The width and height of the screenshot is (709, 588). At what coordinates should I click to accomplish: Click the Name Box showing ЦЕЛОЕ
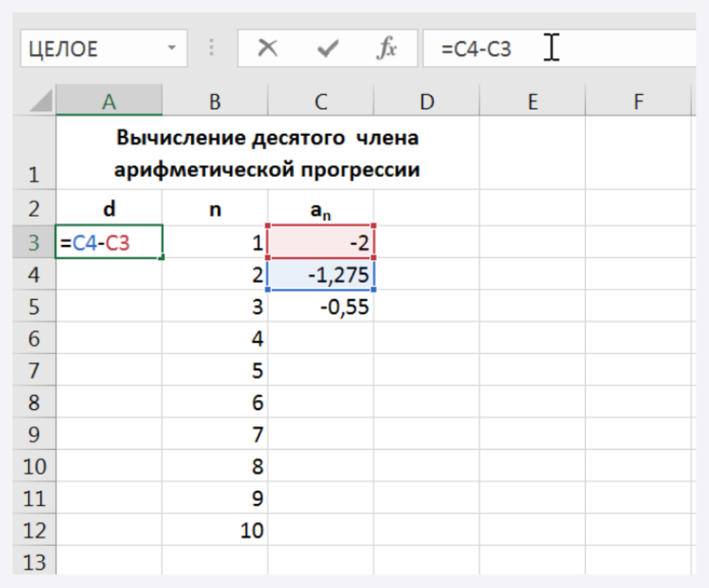[x=93, y=49]
